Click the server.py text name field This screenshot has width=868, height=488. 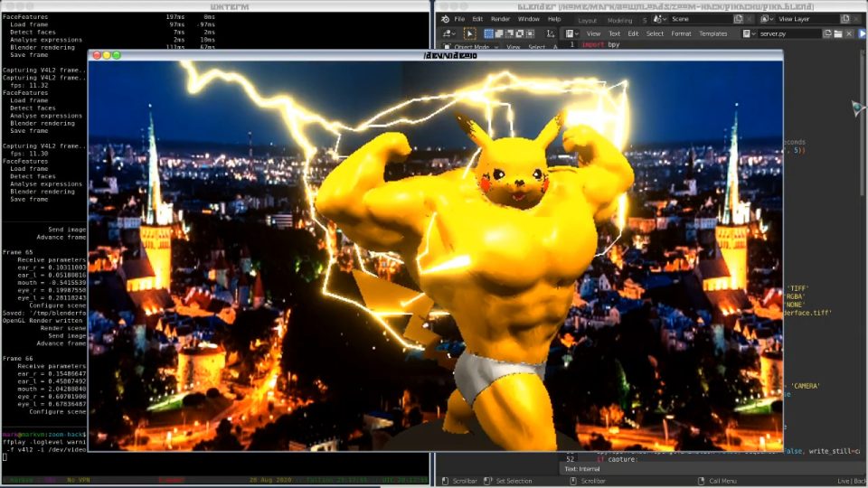[x=790, y=33]
